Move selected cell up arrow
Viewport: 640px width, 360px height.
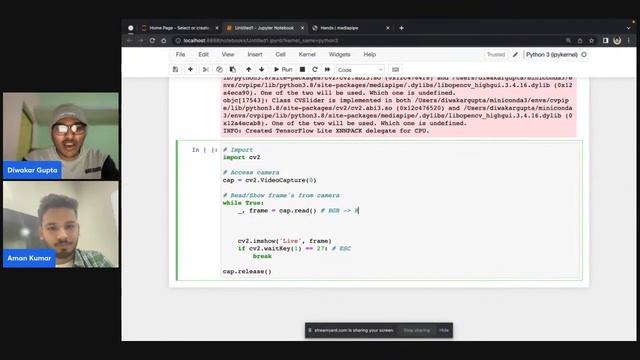[249, 70]
